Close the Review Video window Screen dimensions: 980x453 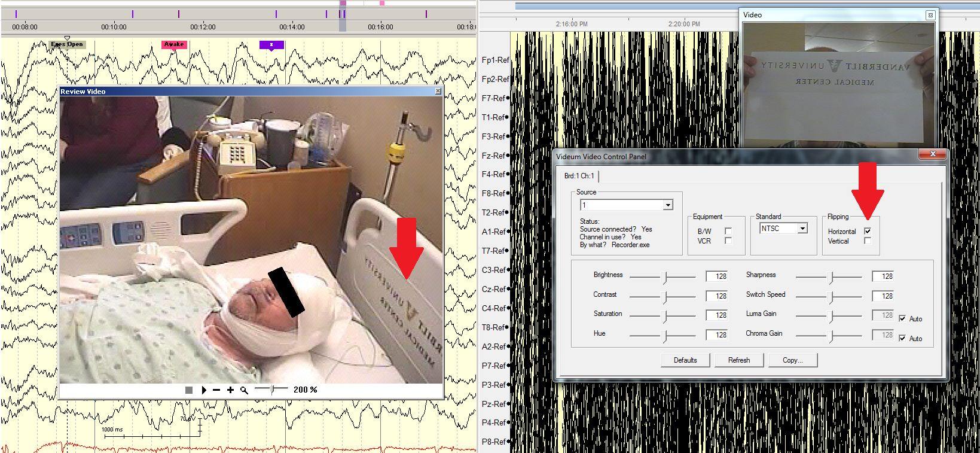tap(438, 92)
